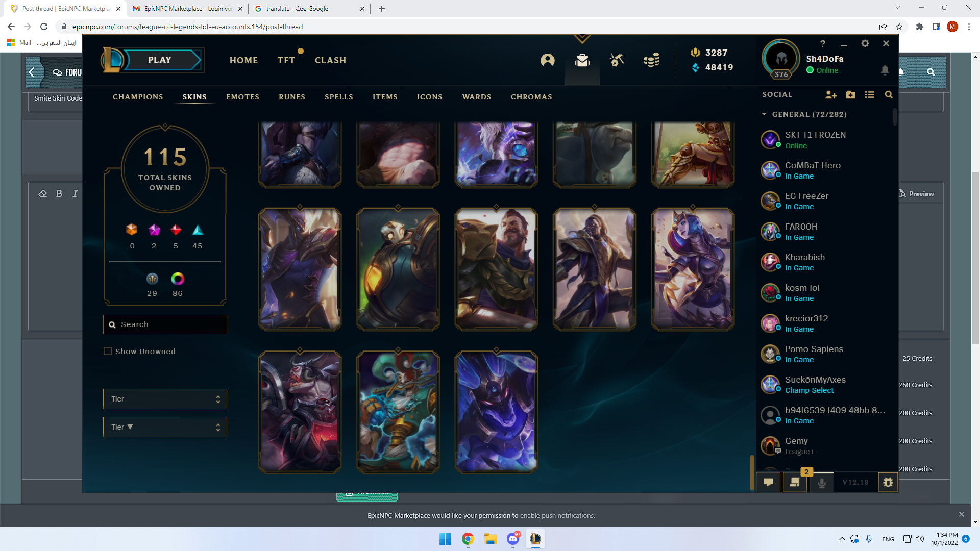Switch to EpicNPC Marketplace Gmail browser tab
Image resolution: width=980 pixels, height=551 pixels.
point(187,9)
